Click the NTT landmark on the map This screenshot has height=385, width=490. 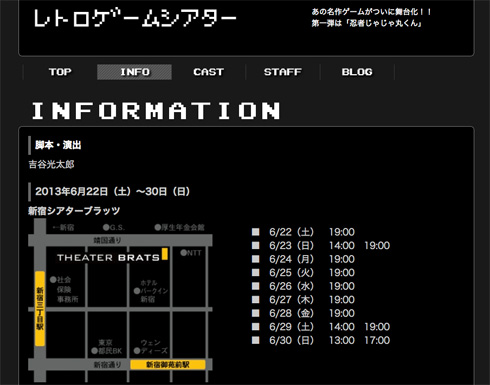pos(191,253)
